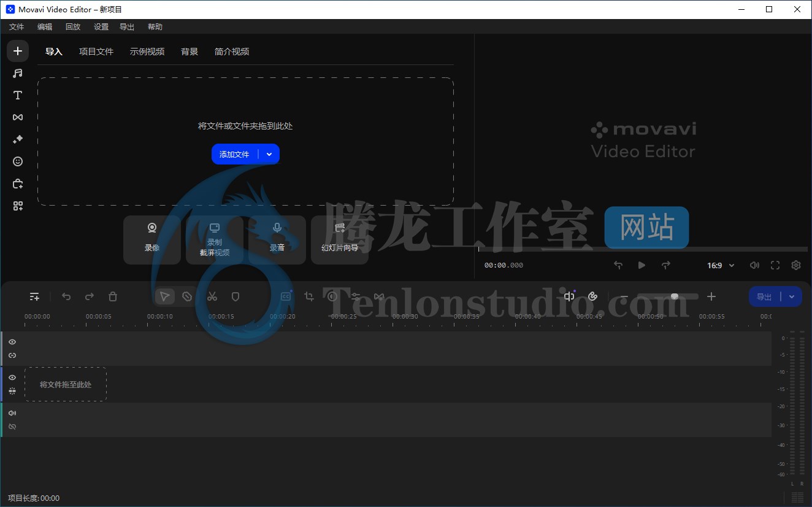Open the 幻灯片向导 slideshow wizard
Image resolution: width=812 pixels, height=507 pixels.
(x=340, y=239)
